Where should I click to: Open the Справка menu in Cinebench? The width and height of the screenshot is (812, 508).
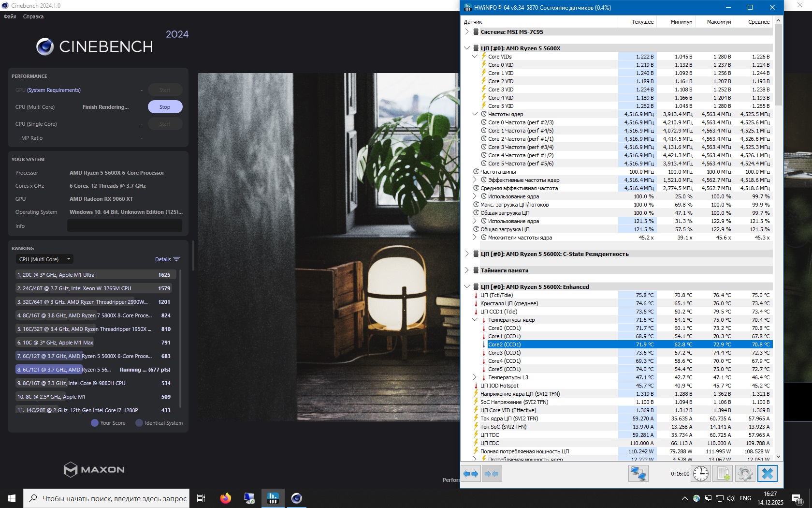click(x=33, y=16)
